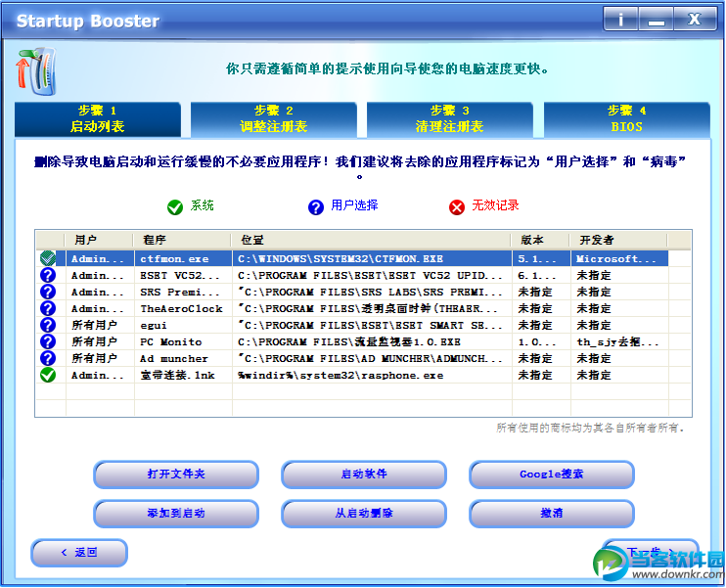Open the info button in title bar
726x588 pixels.
tap(621, 20)
